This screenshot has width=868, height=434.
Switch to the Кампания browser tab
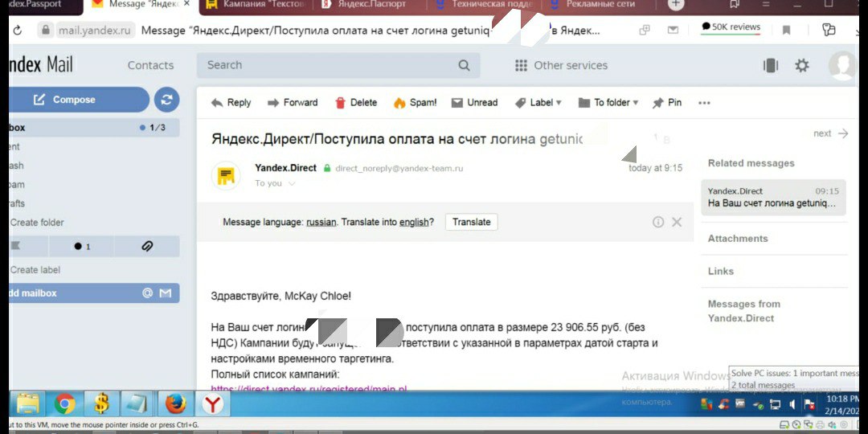256,5
